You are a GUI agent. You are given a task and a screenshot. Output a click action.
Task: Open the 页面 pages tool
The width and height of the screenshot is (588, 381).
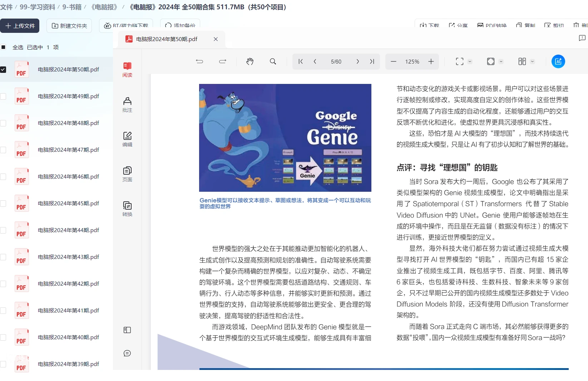pyautogui.click(x=127, y=174)
